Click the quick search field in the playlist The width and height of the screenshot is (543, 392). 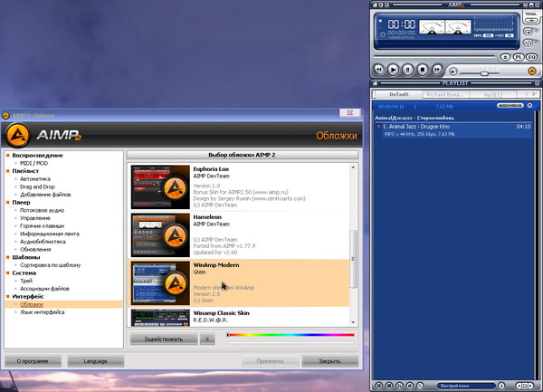click(x=466, y=386)
